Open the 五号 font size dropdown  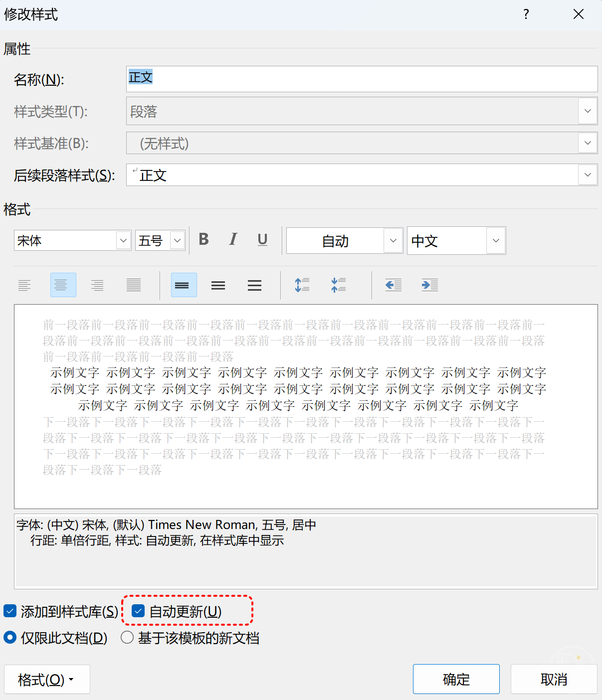177,241
